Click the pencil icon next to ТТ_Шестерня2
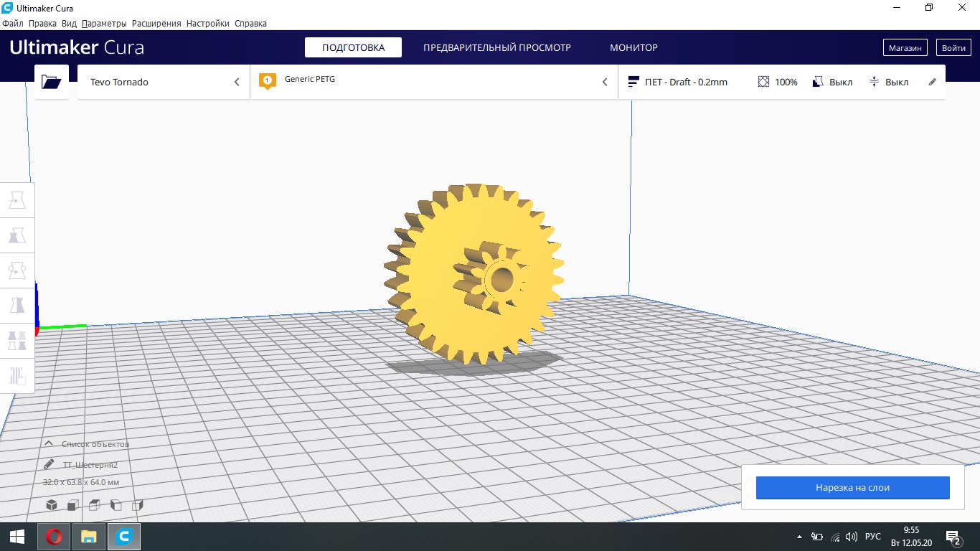This screenshot has height=551, width=980. tap(49, 464)
